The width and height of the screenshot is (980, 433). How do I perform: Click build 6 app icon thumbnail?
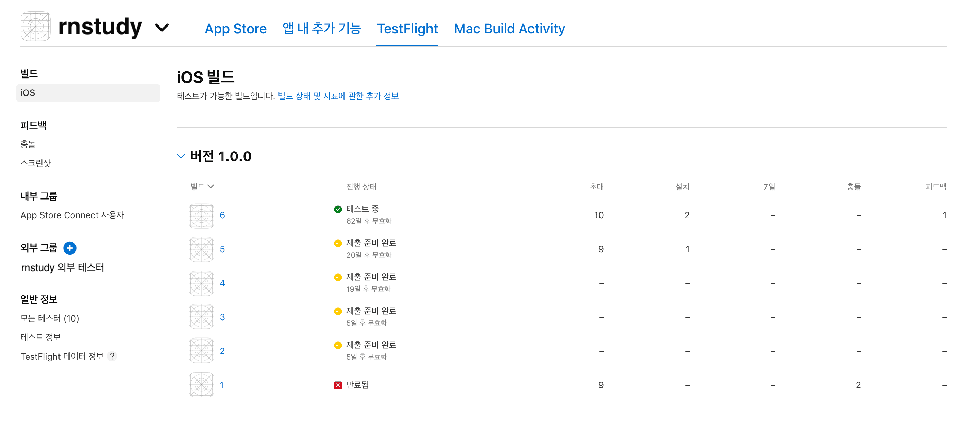coord(201,215)
